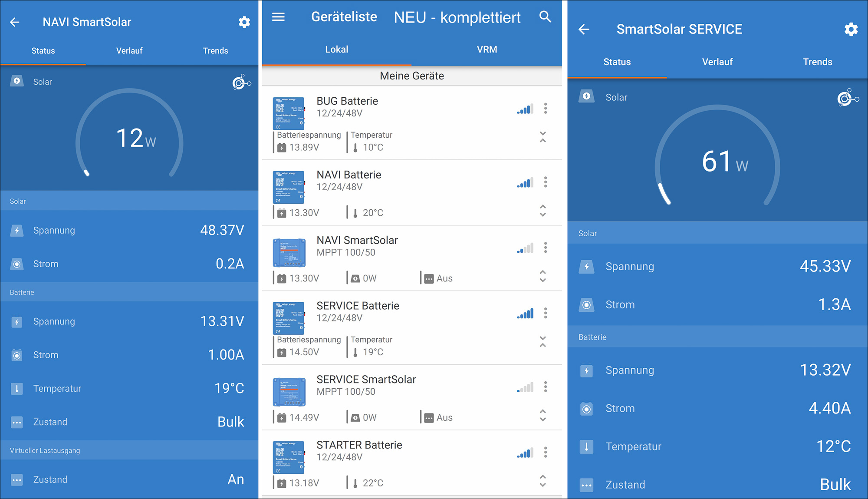Image resolution: width=868 pixels, height=499 pixels.
Task: Click SERVICE Batterie device thumbnail
Action: pyautogui.click(x=289, y=318)
